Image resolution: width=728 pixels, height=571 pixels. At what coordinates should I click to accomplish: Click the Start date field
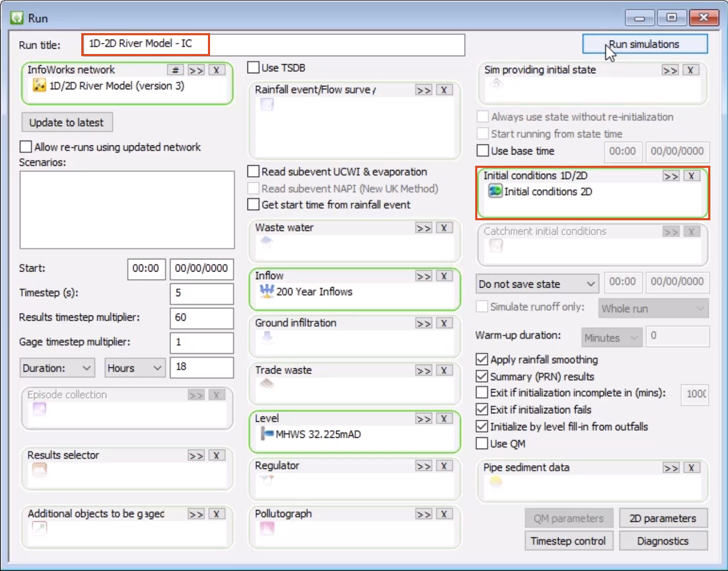pyautogui.click(x=202, y=269)
